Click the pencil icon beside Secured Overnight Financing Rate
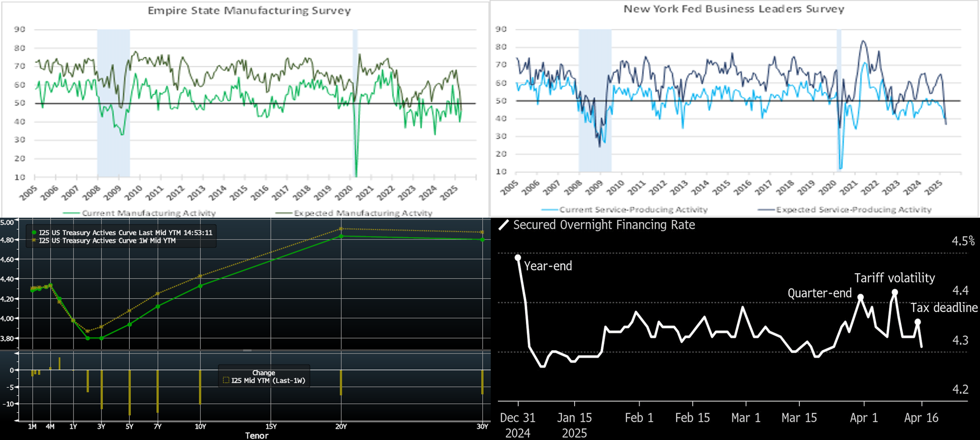 503,225
